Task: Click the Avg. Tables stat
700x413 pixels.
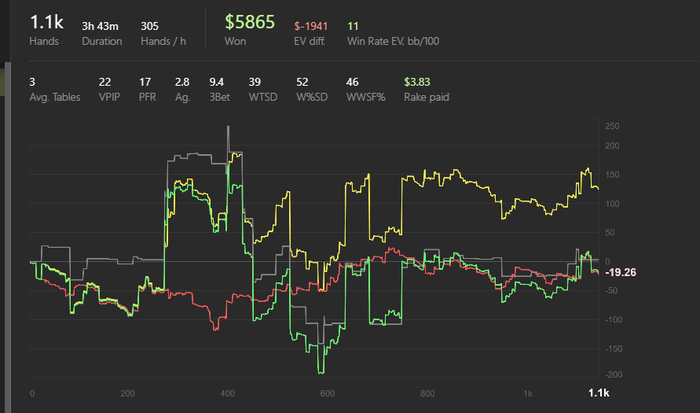Action: click(54, 89)
